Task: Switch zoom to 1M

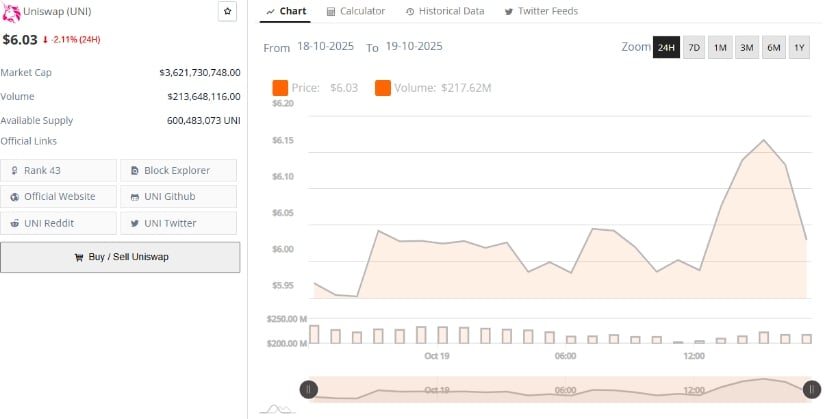Action: click(x=720, y=48)
